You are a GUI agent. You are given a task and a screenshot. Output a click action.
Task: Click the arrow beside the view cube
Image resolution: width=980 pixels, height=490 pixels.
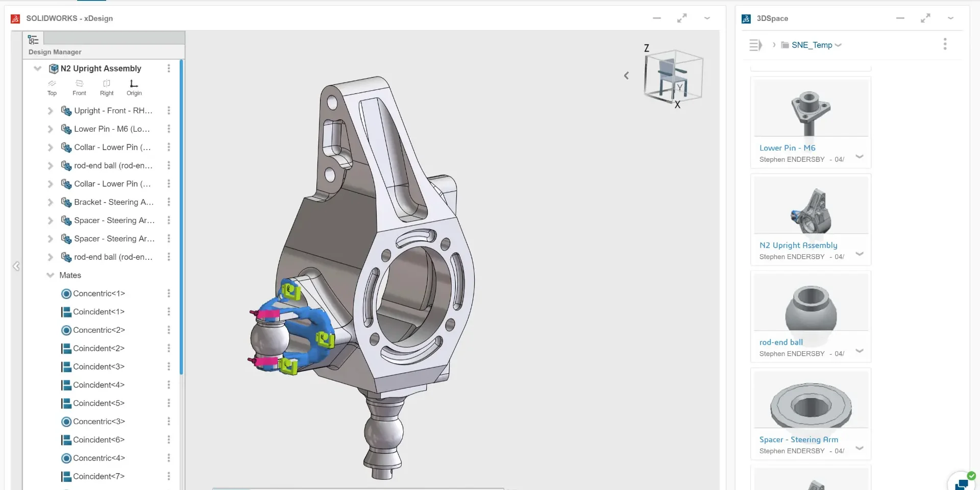point(626,76)
